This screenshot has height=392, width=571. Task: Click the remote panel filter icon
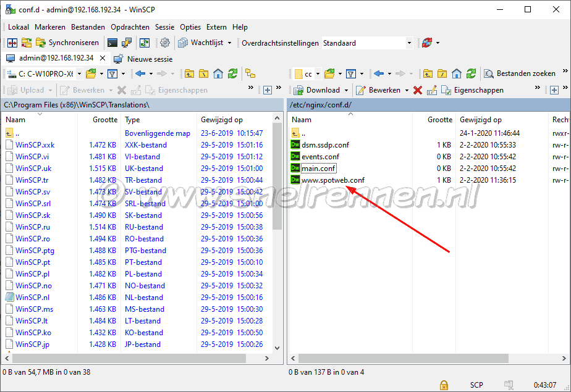coord(351,74)
